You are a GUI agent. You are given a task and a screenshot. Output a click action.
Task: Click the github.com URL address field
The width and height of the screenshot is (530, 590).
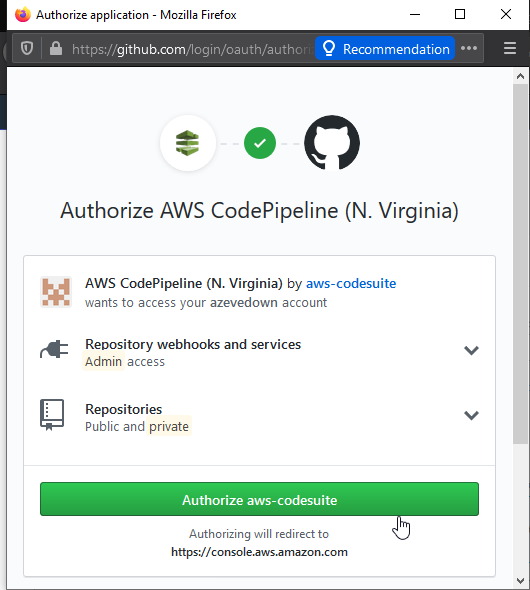point(192,49)
